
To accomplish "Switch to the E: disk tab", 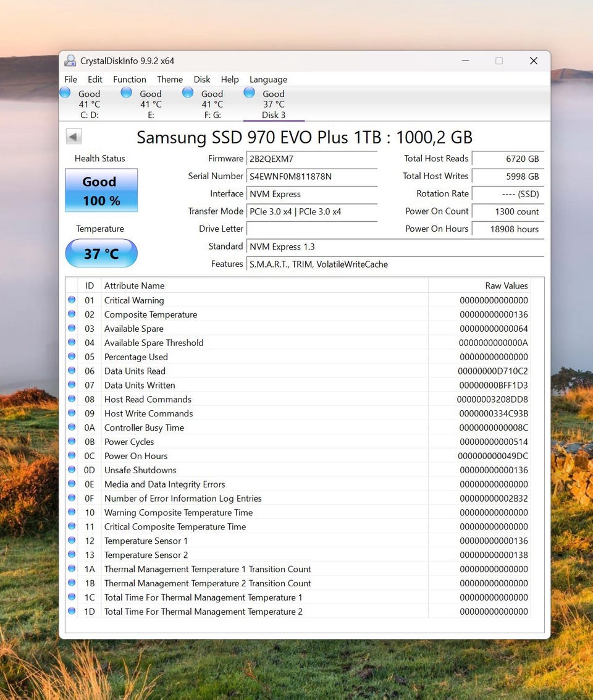I will point(151,104).
